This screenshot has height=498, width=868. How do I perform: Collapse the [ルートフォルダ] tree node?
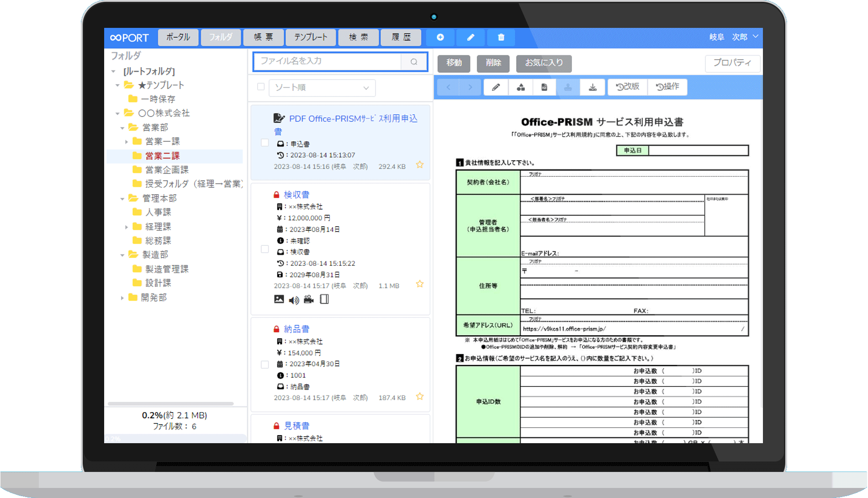pos(113,71)
